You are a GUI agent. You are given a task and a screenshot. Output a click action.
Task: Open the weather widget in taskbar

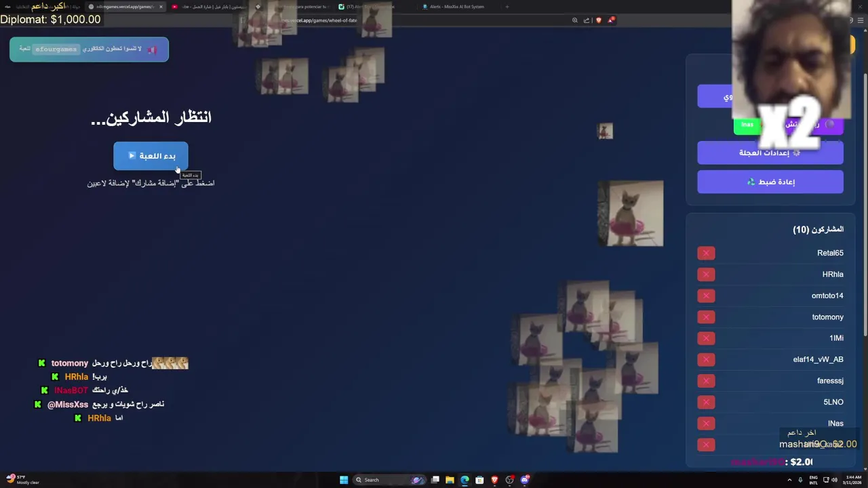[23, 480]
